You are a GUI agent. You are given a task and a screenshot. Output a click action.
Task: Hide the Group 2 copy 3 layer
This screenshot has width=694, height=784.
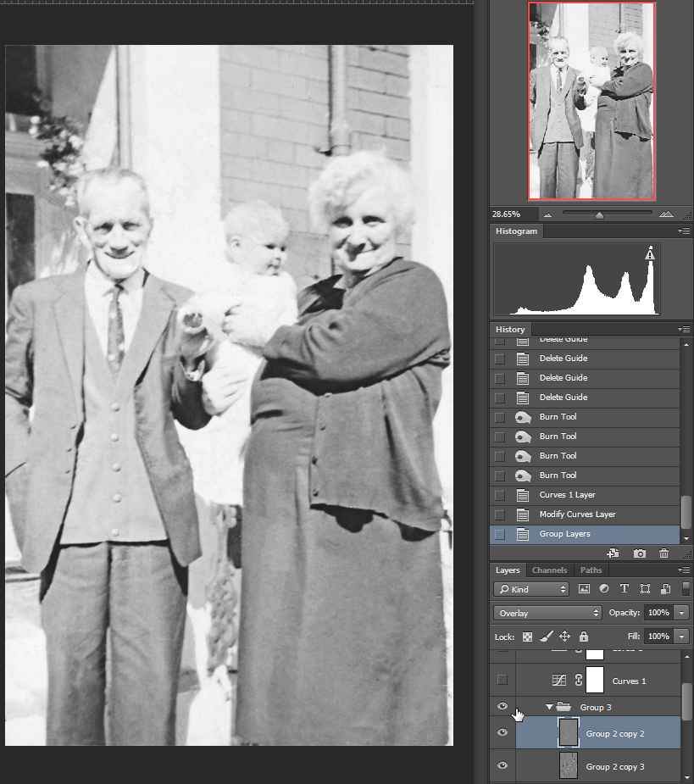(x=502, y=765)
